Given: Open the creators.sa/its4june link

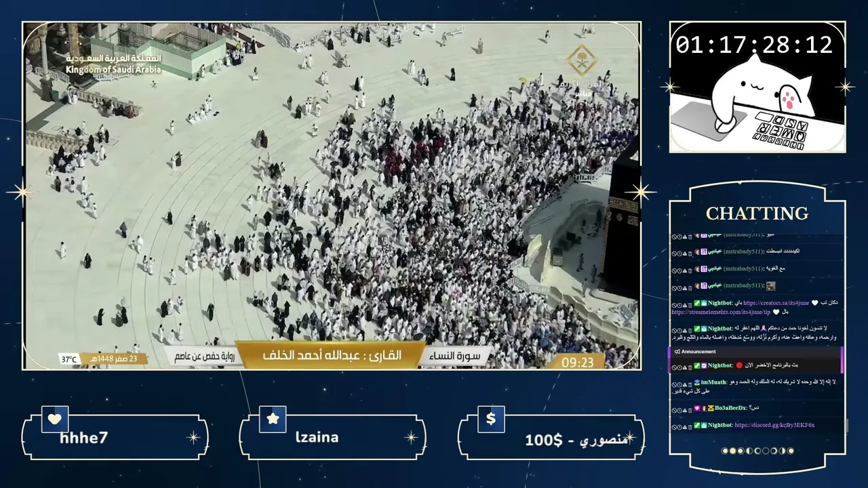Looking at the screenshot, I should coord(776,303).
